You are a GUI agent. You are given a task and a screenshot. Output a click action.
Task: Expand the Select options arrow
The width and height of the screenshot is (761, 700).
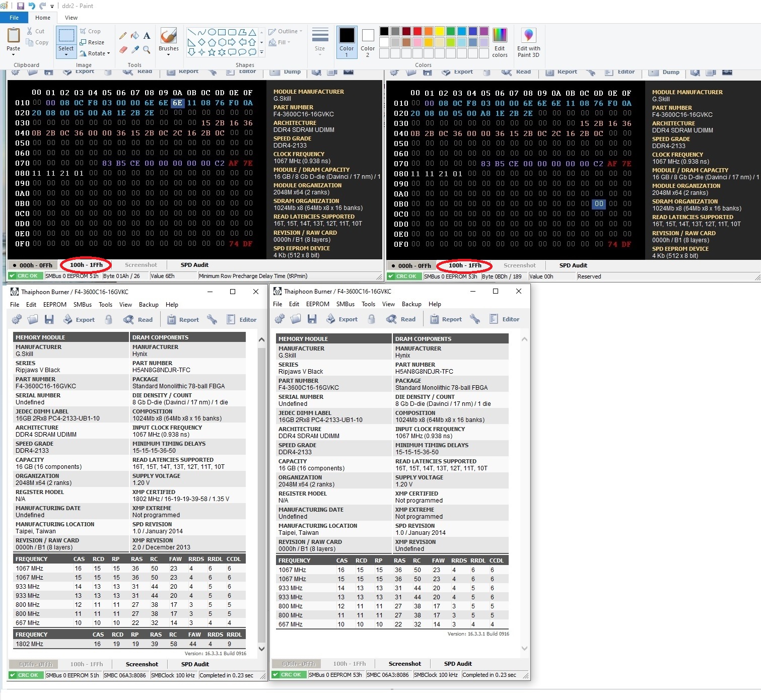(66, 54)
